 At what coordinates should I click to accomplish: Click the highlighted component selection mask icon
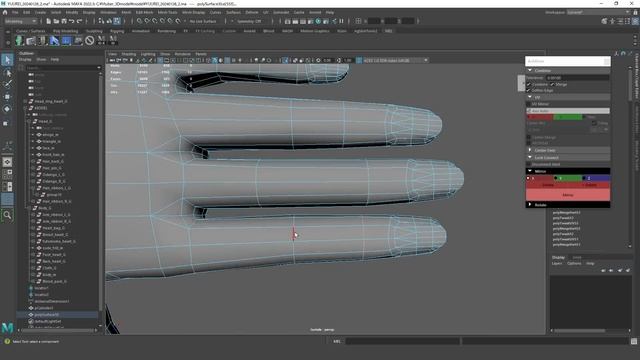[x=117, y=21]
